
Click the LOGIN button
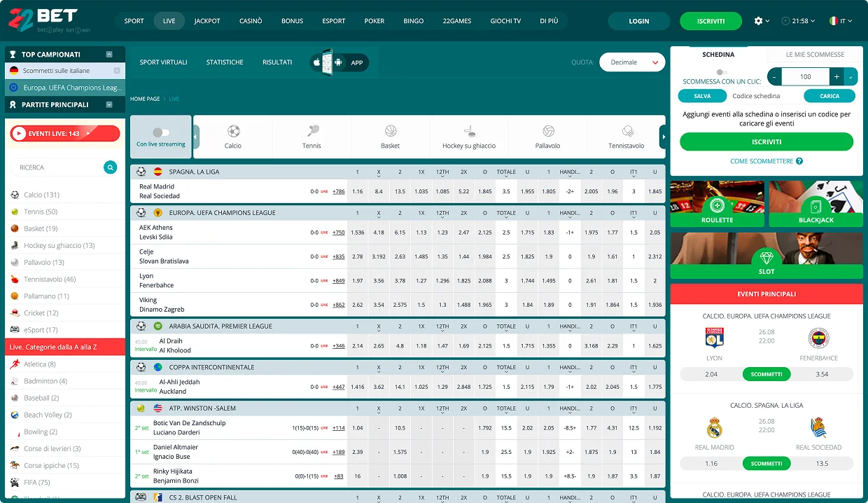[x=639, y=21]
